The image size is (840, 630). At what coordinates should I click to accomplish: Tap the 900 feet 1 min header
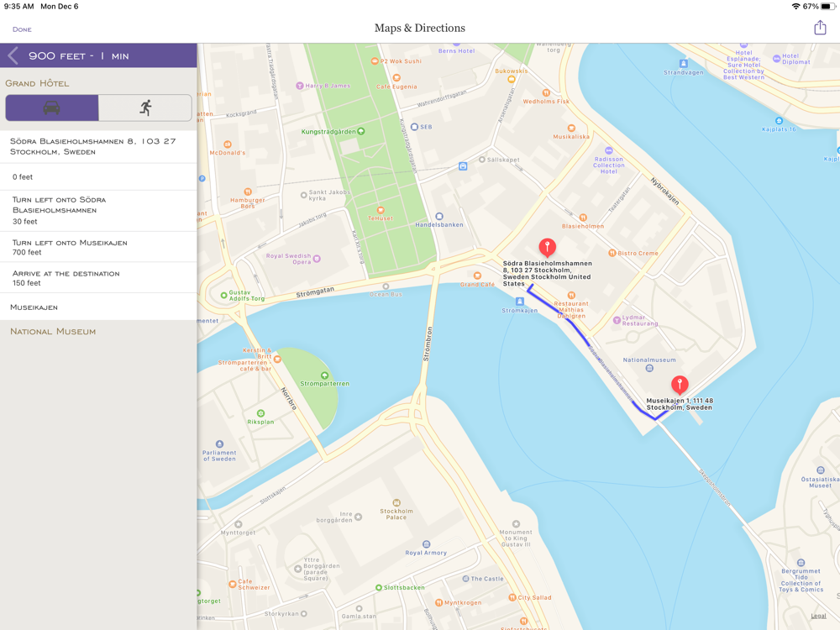(x=79, y=55)
